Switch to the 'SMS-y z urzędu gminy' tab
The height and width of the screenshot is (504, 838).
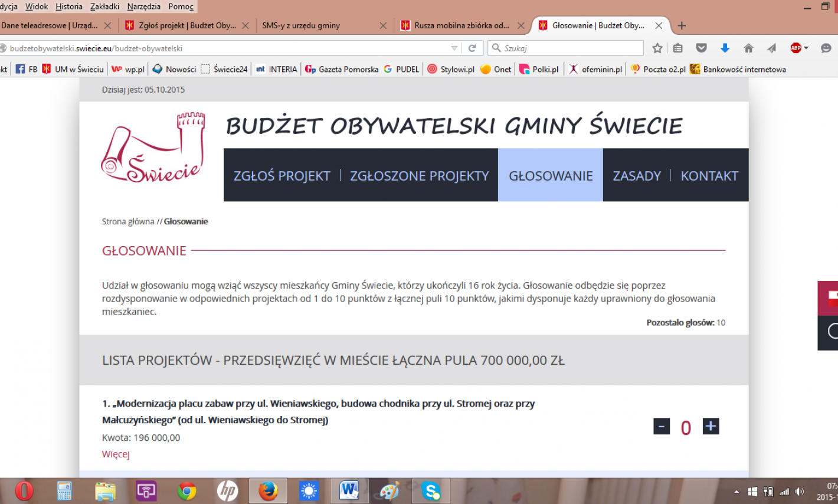pyautogui.click(x=323, y=25)
